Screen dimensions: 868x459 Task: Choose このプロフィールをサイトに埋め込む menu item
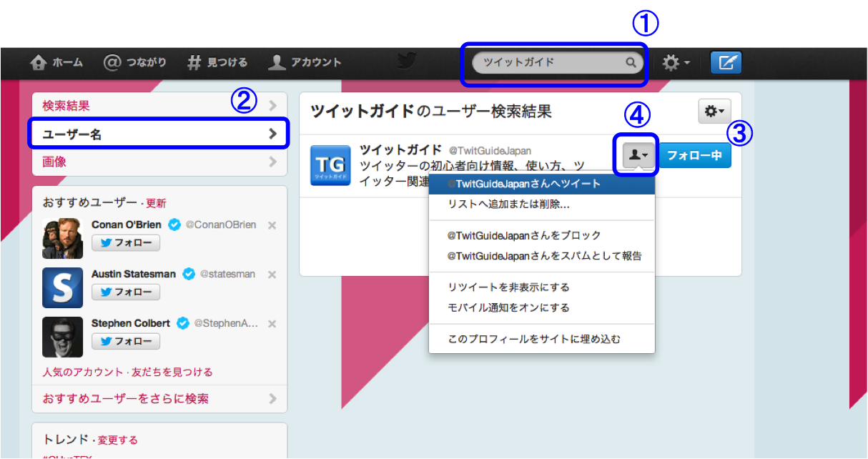[542, 339]
